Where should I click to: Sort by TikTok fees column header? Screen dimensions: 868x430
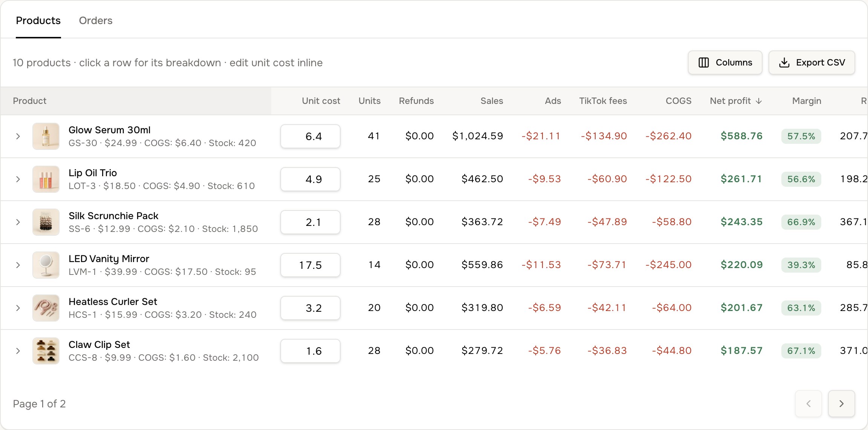pyautogui.click(x=603, y=101)
